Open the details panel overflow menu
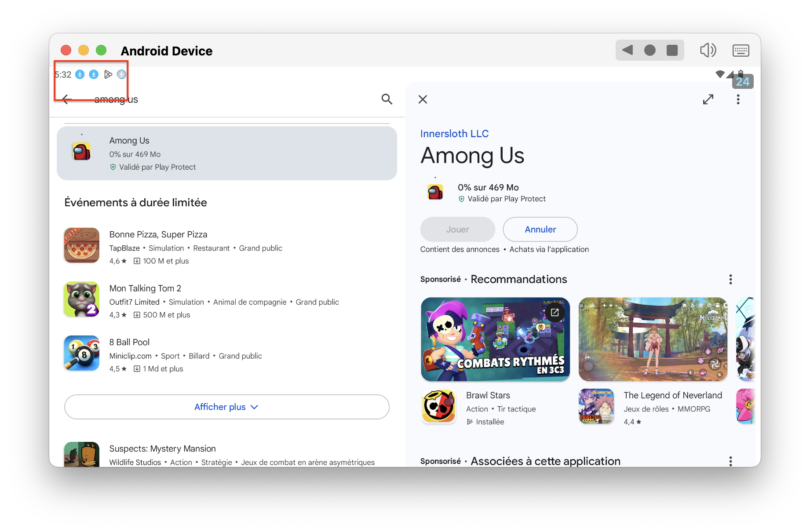The width and height of the screenshot is (810, 532). [x=738, y=99]
